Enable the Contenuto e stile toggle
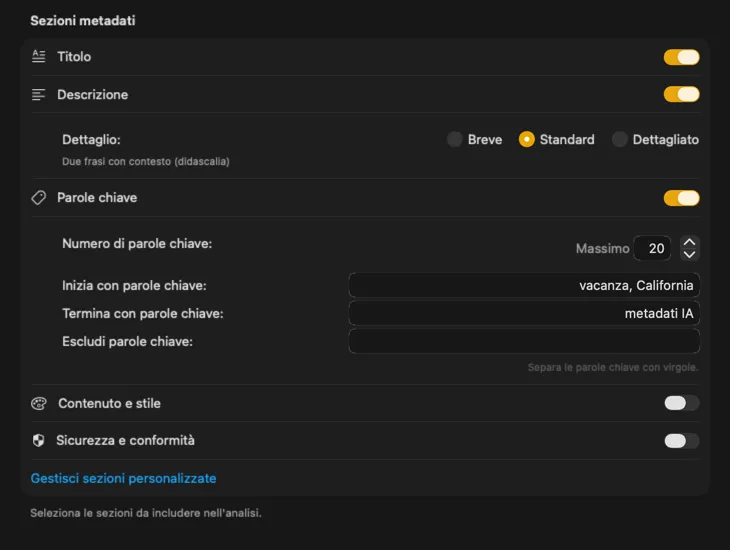Screen dimensions: 730x550 click(681, 403)
